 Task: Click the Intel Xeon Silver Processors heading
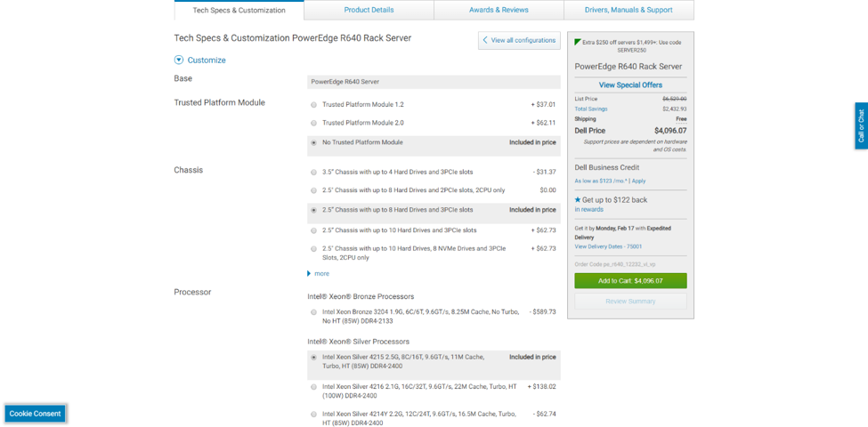click(x=358, y=342)
